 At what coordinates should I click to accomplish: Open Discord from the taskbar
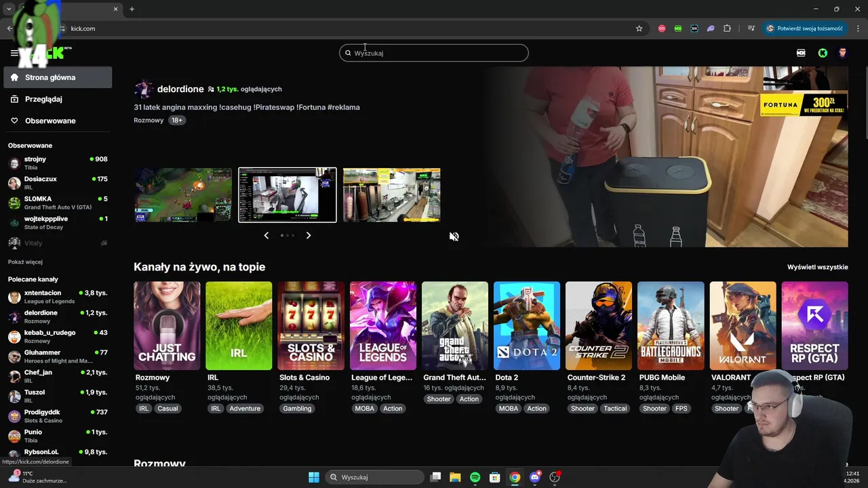535,477
